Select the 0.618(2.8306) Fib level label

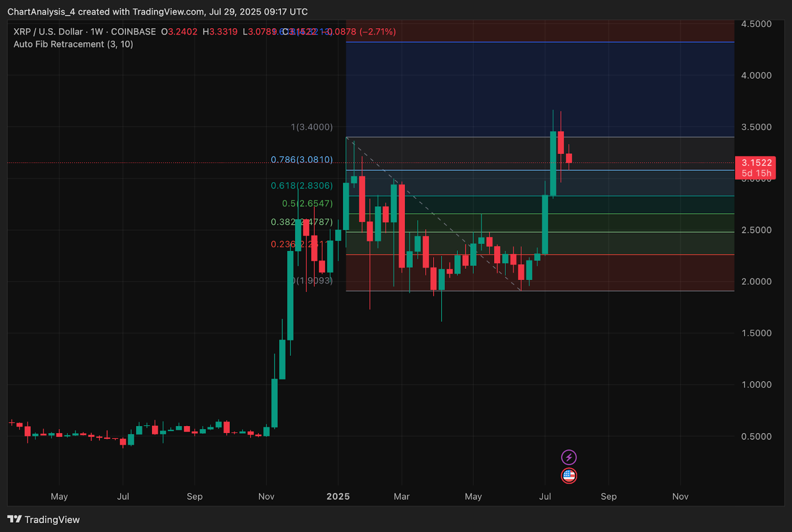[301, 186]
